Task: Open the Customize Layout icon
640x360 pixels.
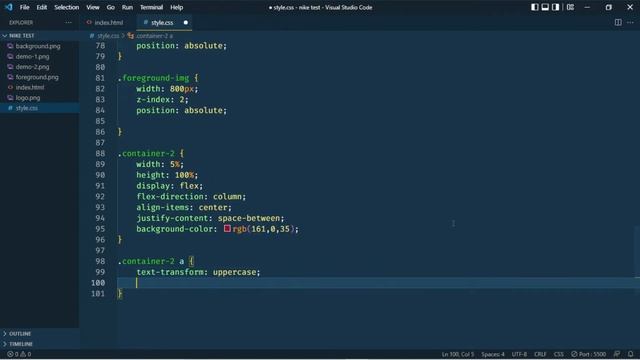Action: point(570,7)
